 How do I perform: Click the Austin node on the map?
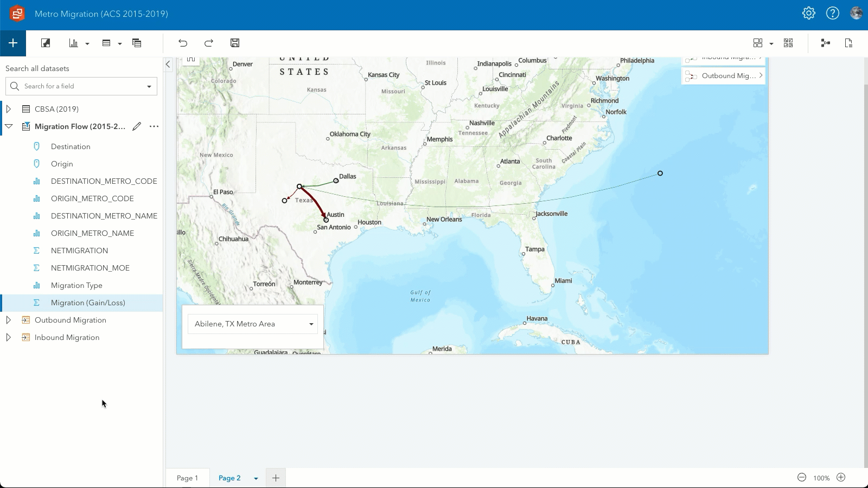pos(326,220)
